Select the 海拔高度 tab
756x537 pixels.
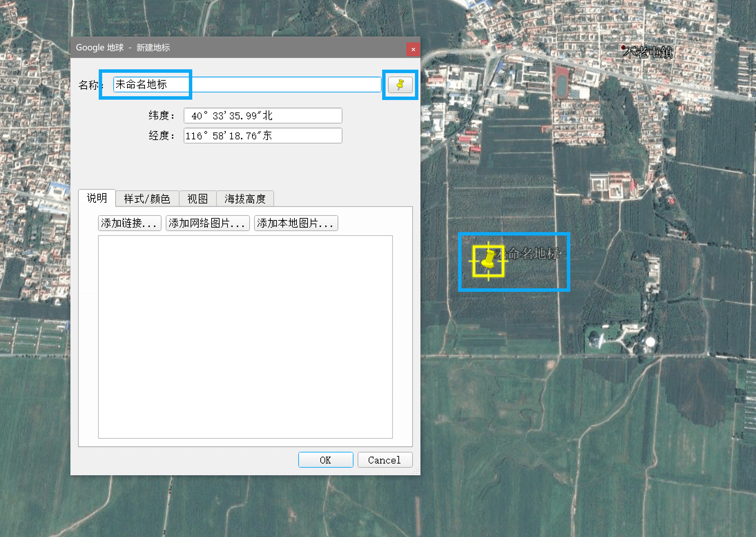(245, 199)
